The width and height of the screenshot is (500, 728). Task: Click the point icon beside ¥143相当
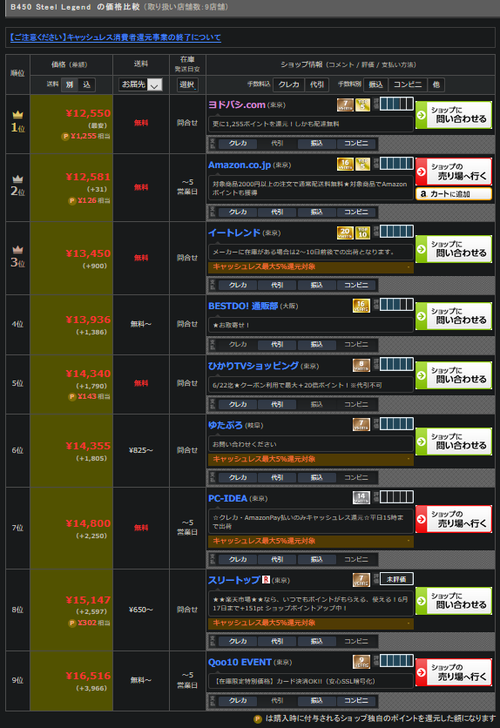tap(72, 396)
